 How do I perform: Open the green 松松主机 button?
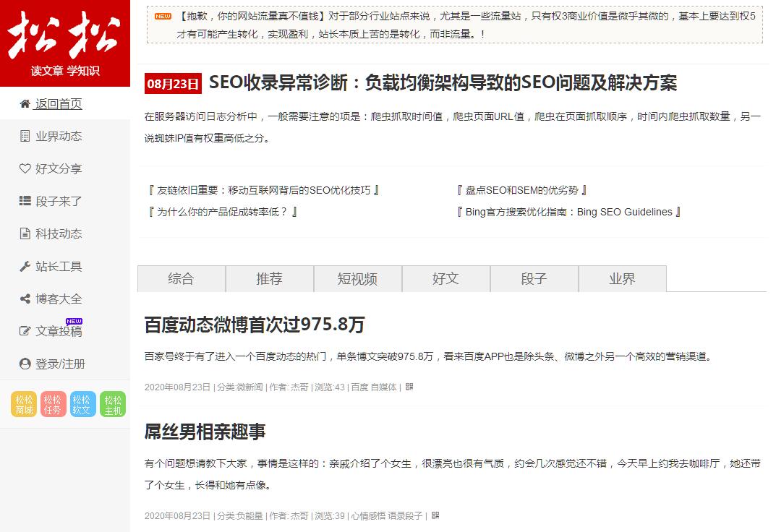tap(113, 405)
